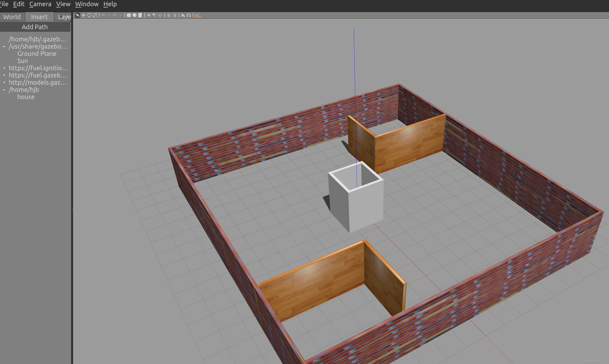Select the rotate mode tool
609x364 pixels.
click(x=89, y=15)
